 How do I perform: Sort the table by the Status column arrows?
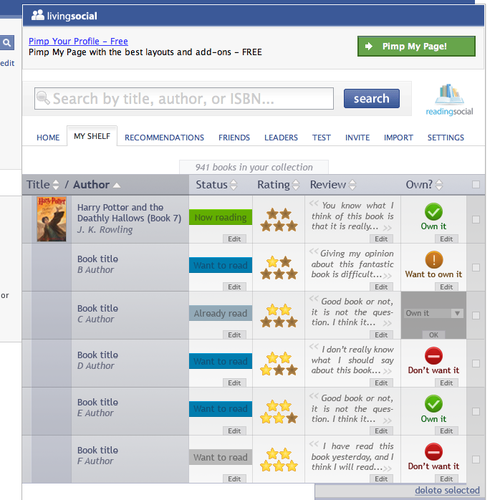(234, 185)
